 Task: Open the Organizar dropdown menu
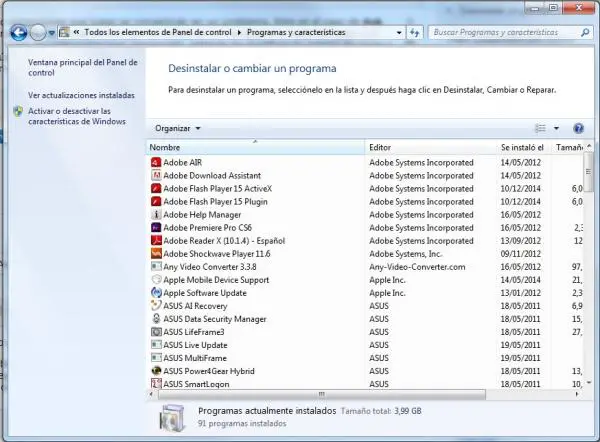click(x=178, y=129)
